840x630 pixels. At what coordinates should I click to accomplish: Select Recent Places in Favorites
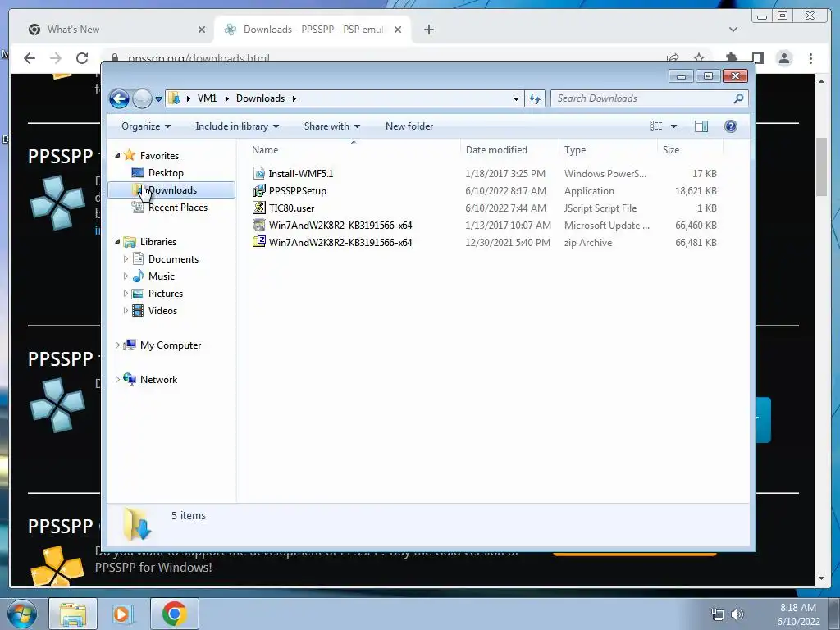click(x=177, y=208)
